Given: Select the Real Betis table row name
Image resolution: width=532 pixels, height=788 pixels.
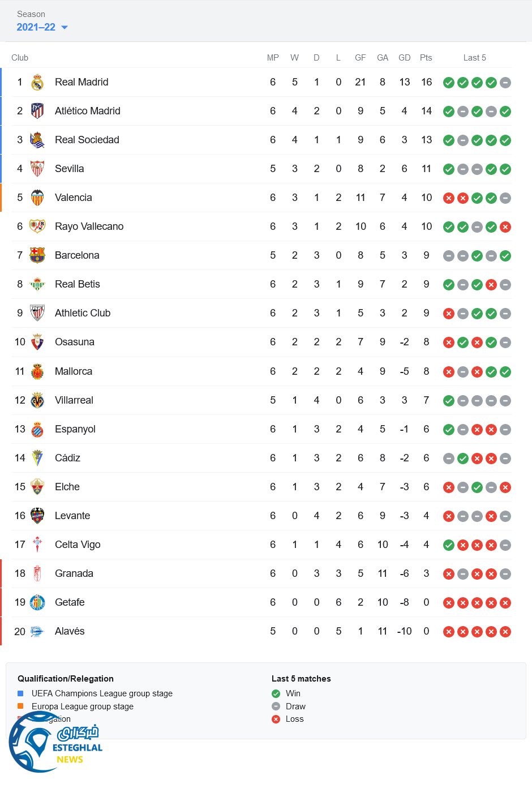Looking at the screenshot, I should pos(77,284).
